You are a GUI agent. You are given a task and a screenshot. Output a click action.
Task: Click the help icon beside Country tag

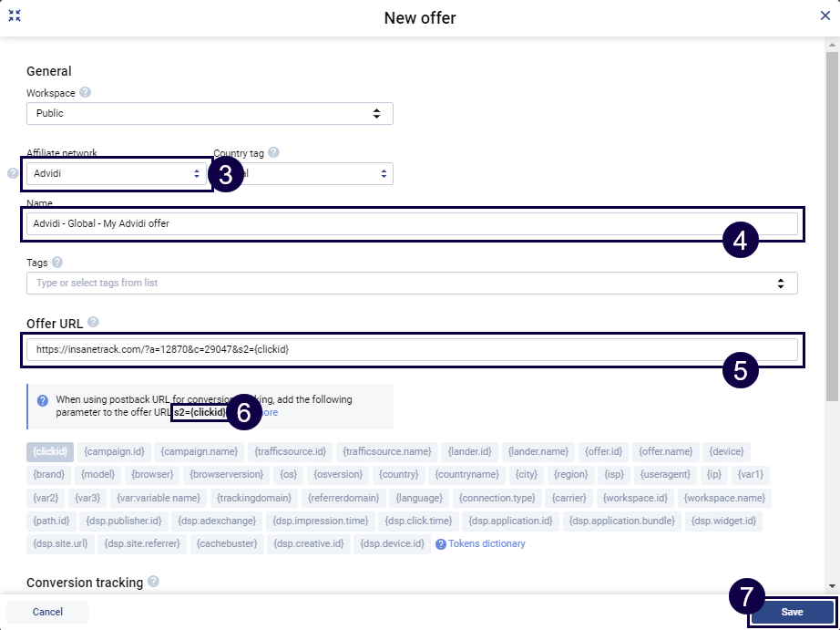tap(273, 153)
